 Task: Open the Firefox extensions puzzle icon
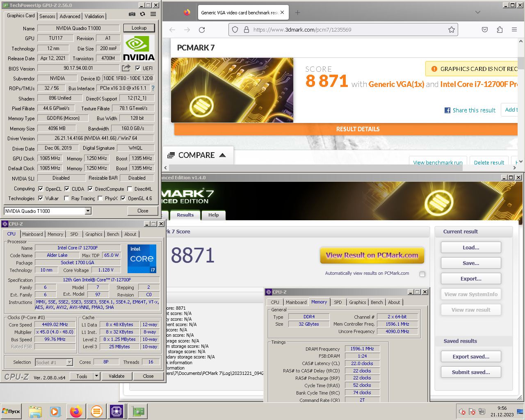coord(500,30)
